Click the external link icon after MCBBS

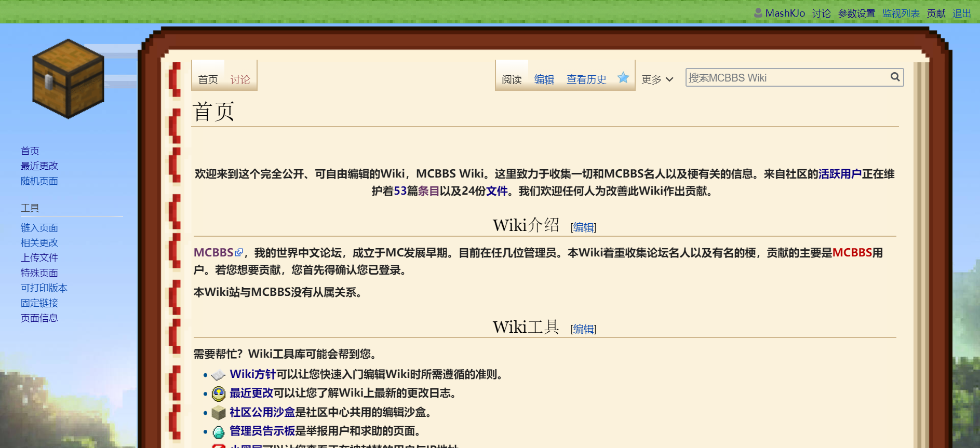pyautogui.click(x=239, y=252)
